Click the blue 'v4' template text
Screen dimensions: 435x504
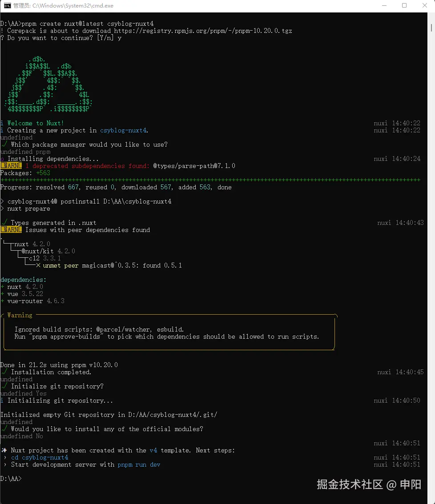153,450
